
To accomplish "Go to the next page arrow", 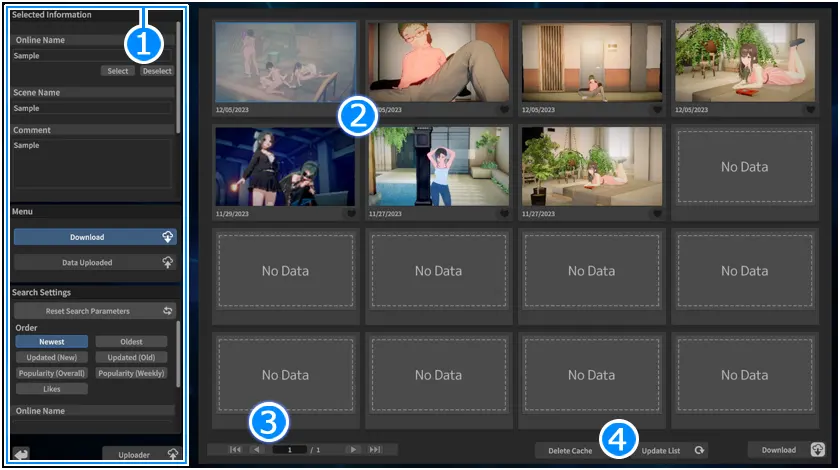I will 353,450.
